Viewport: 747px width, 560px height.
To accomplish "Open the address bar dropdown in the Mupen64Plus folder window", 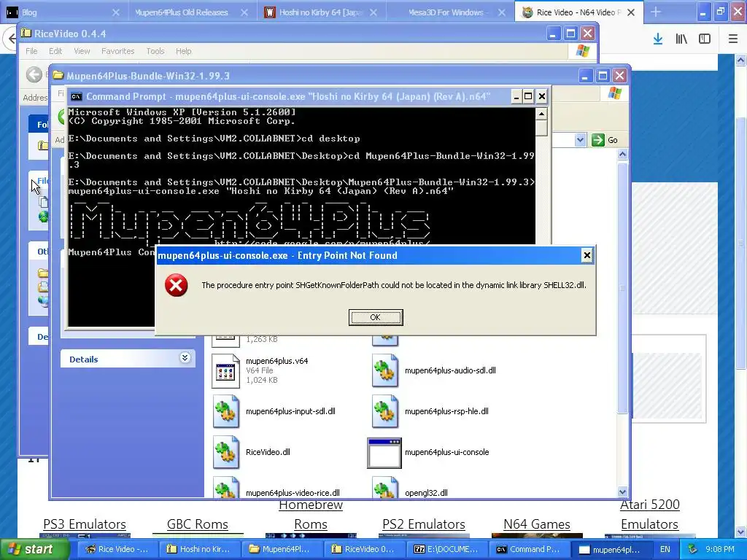I will pos(580,140).
